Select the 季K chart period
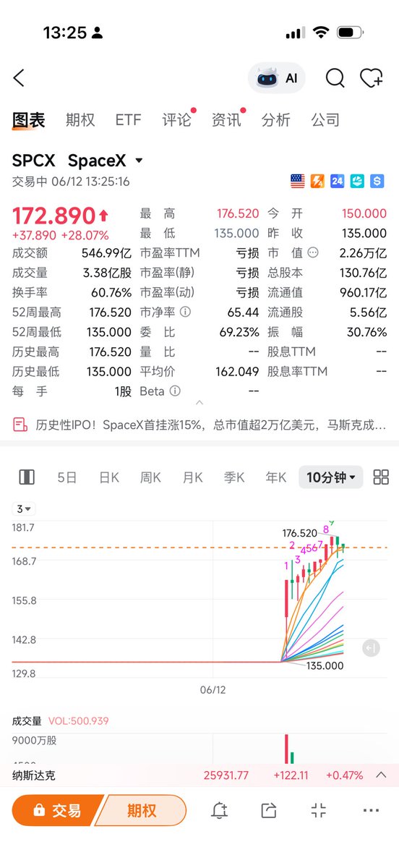 (234, 477)
